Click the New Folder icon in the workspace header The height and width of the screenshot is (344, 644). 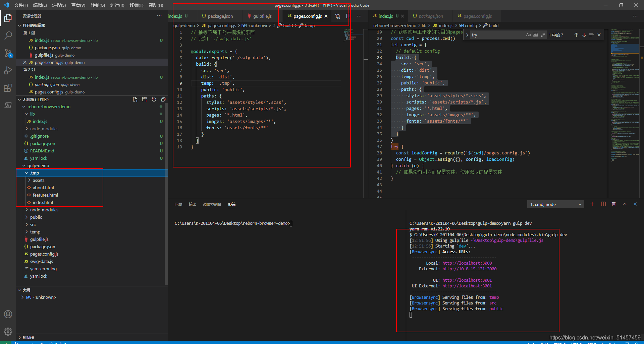[145, 99]
